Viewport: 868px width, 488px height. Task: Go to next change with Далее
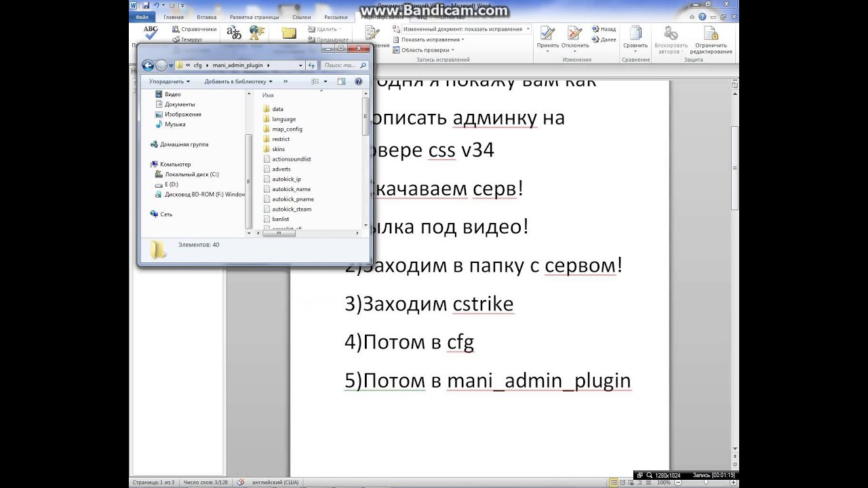tap(604, 39)
